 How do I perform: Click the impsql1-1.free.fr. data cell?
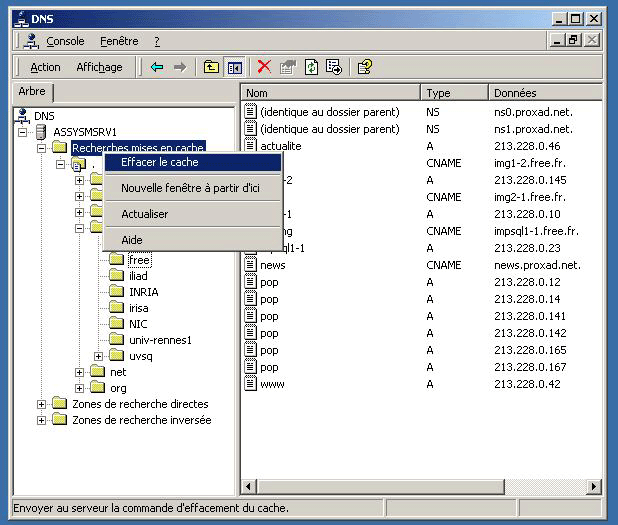tap(536, 231)
